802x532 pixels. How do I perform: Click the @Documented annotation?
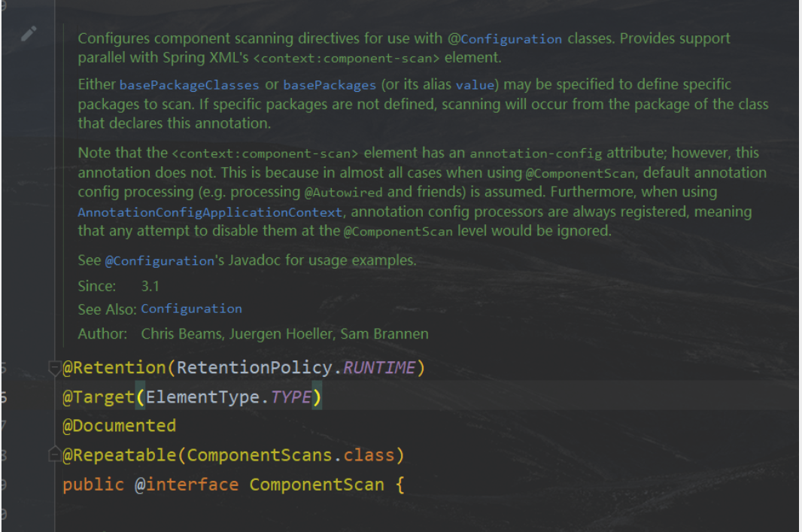coord(119,426)
